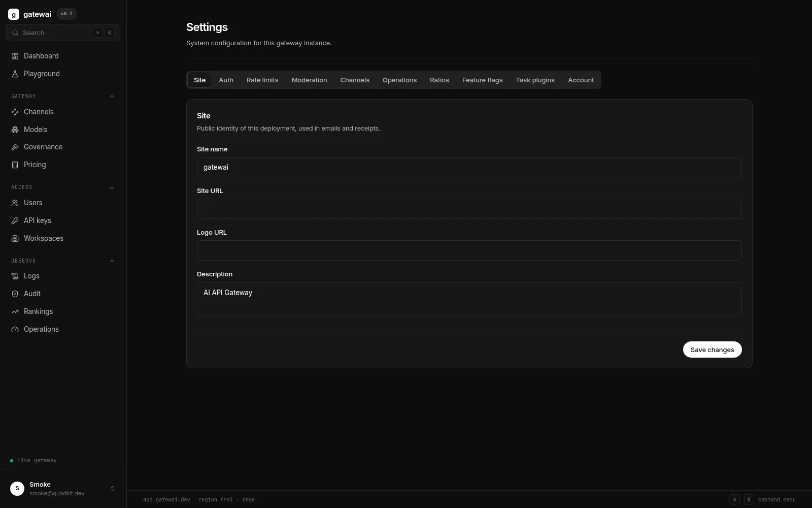Click the Logs icon
The width and height of the screenshot is (812, 508).
click(x=15, y=276)
